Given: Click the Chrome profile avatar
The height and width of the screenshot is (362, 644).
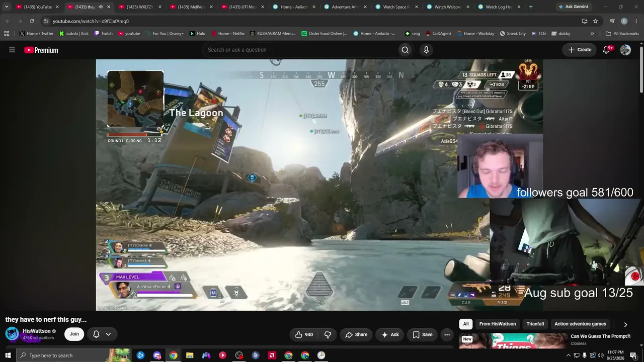Looking at the screenshot, I should [624, 21].
